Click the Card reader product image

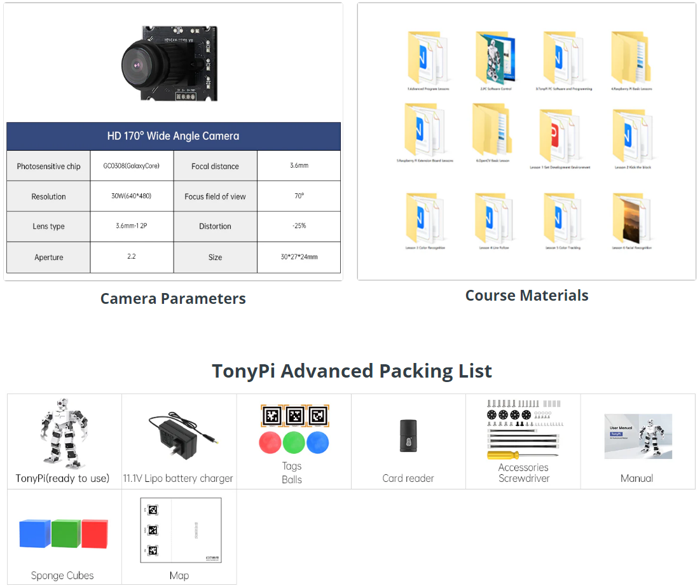pyautogui.click(x=408, y=435)
